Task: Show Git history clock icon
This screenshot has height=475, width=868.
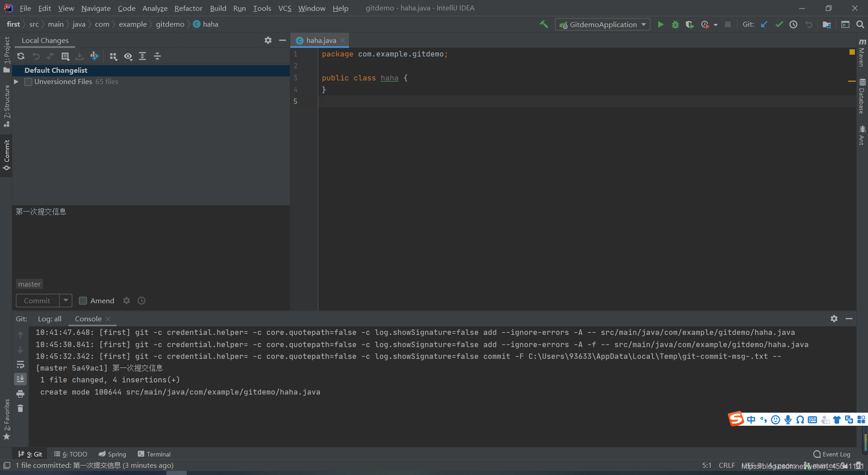Action: point(793,24)
